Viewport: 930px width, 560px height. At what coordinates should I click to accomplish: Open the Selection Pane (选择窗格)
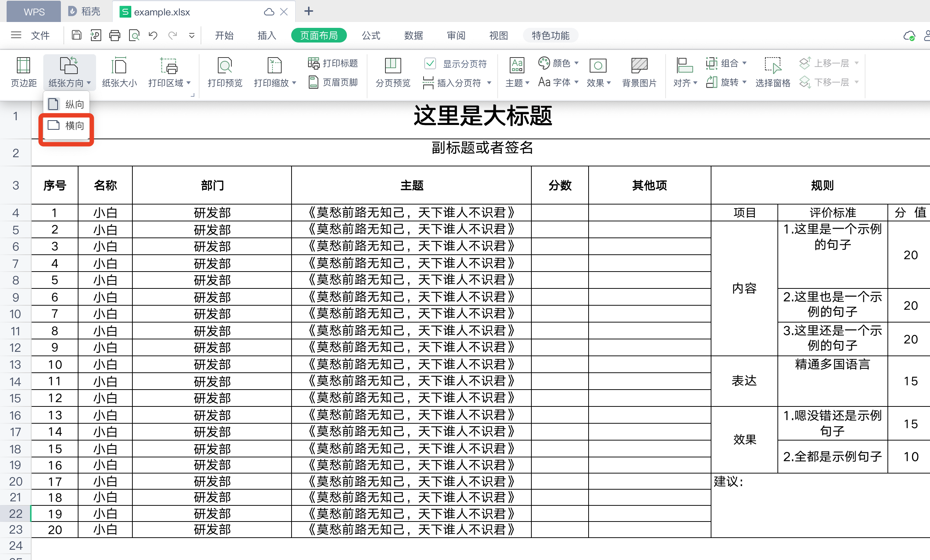772,66
